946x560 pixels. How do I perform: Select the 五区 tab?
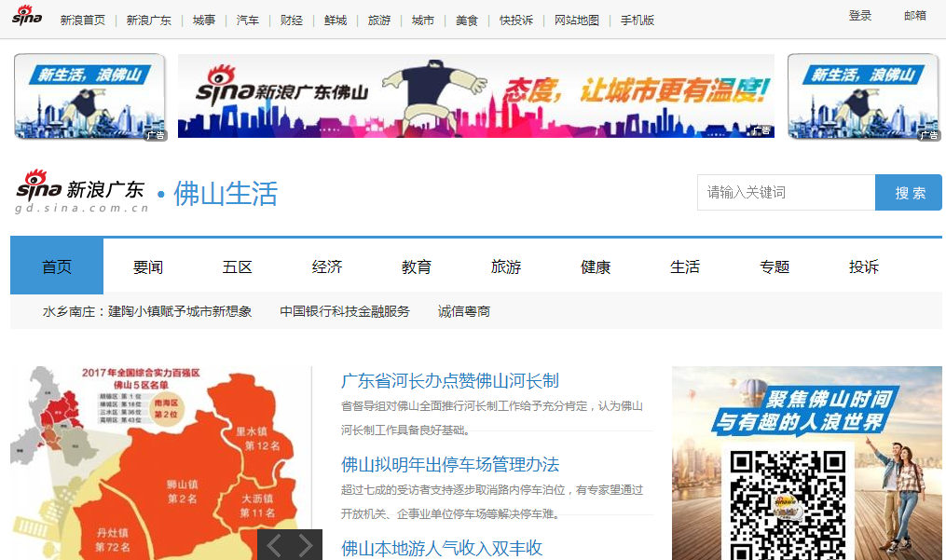(237, 266)
